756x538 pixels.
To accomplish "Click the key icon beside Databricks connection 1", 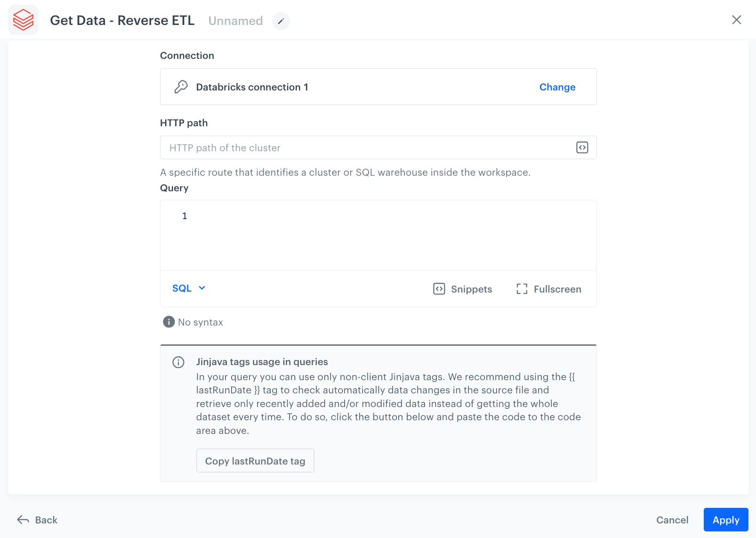I will tap(181, 87).
